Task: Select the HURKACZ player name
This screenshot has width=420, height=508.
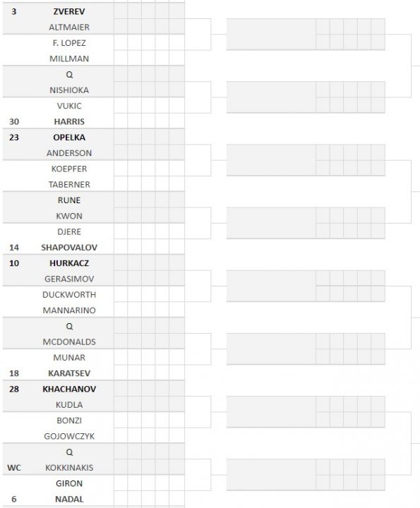Action: pos(69,263)
